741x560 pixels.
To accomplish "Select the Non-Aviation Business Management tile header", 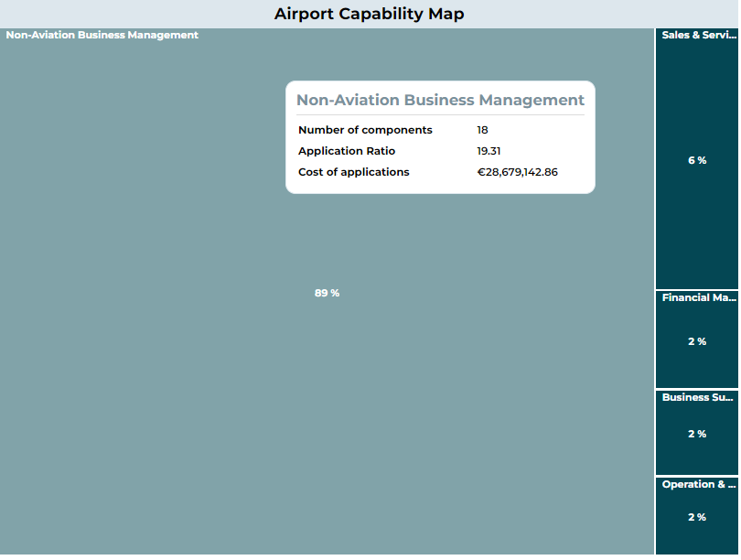I will [102, 36].
